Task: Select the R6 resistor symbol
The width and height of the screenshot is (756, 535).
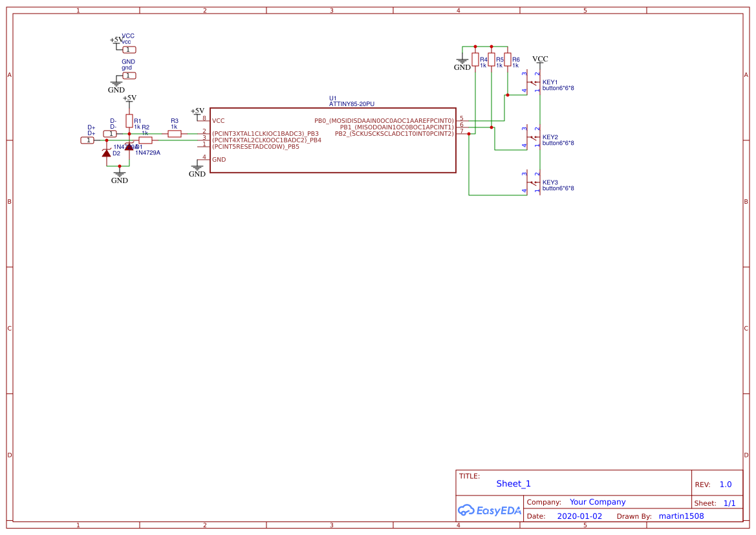Action: pos(508,60)
